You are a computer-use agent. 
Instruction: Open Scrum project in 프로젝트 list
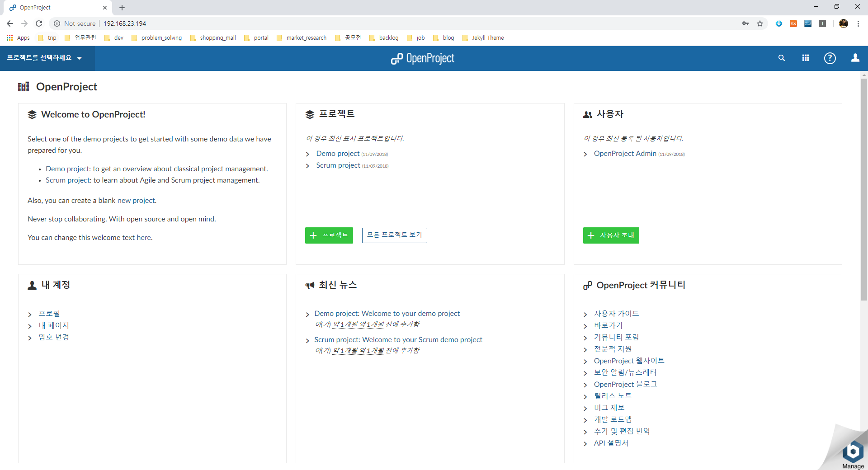[338, 165]
